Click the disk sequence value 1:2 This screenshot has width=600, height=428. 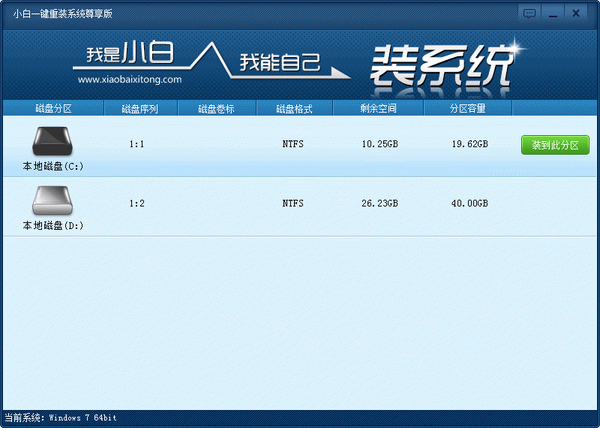pyautogui.click(x=137, y=203)
